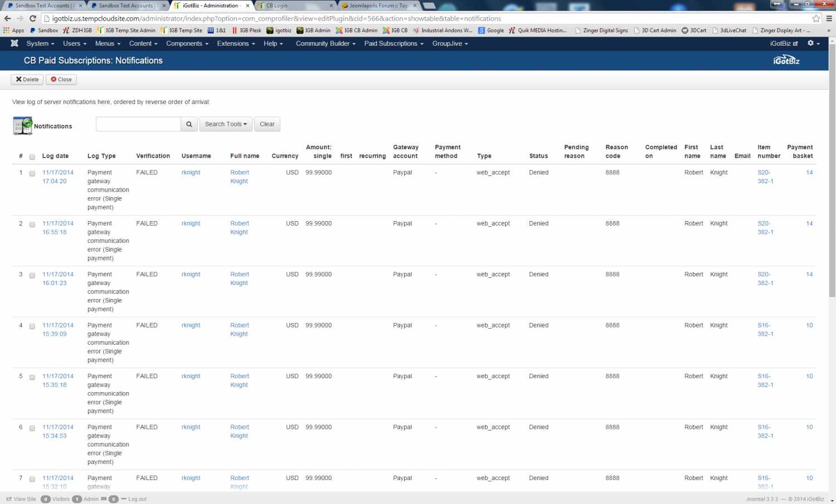Viewport: 836px width, 504px height.
Task: Click in the notifications search field
Action: point(138,124)
